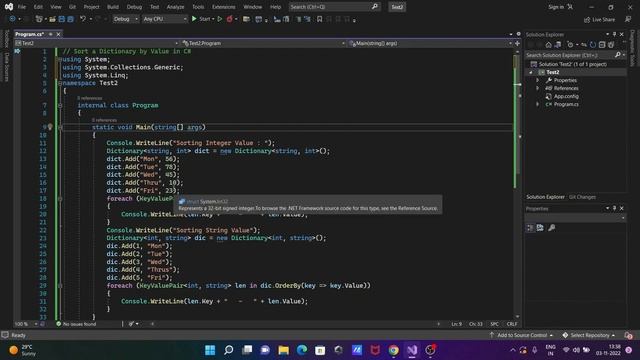The height and width of the screenshot is (360, 640).
Task: Click Collapse All icon in Solution Explorer
Action: click(x=602, y=44)
